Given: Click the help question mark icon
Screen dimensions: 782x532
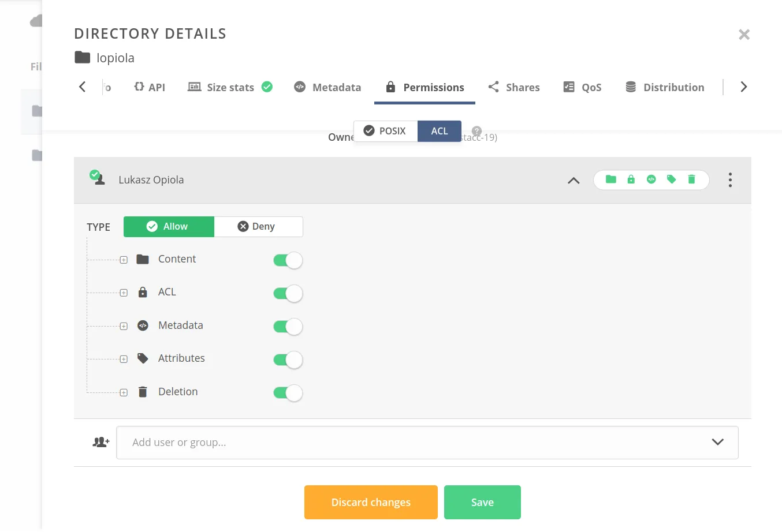Looking at the screenshot, I should [x=476, y=131].
